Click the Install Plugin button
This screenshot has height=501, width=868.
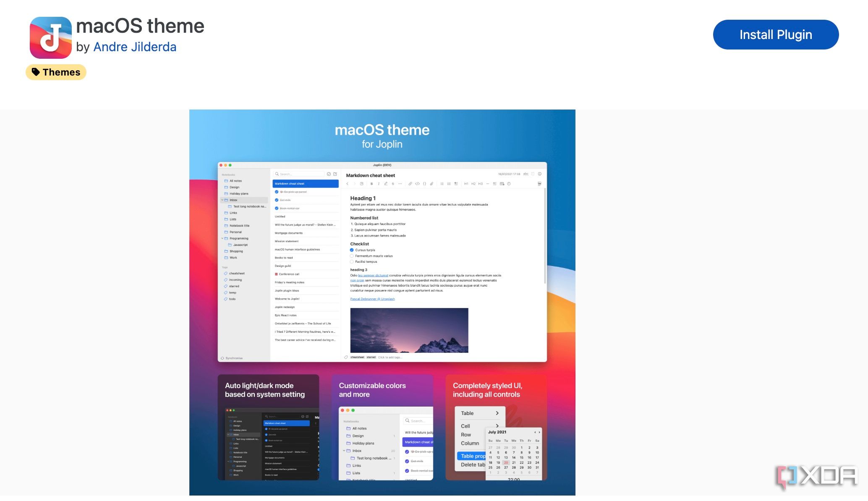pos(776,34)
